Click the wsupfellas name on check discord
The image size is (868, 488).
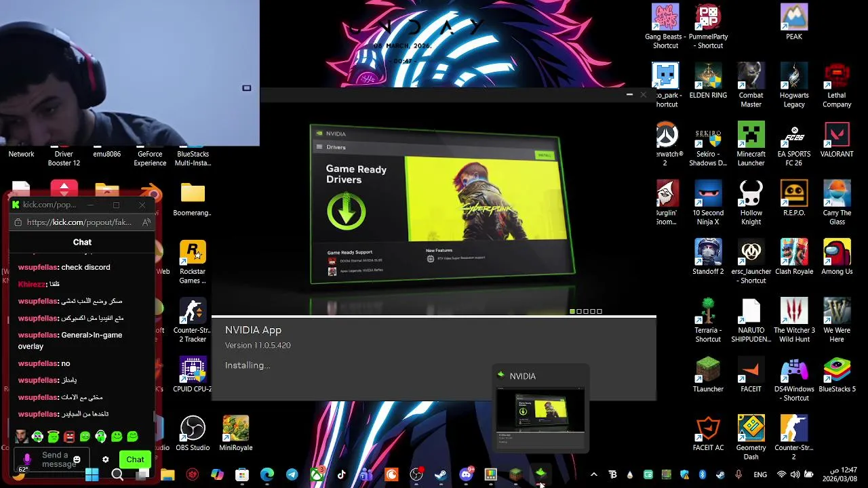pyautogui.click(x=38, y=267)
